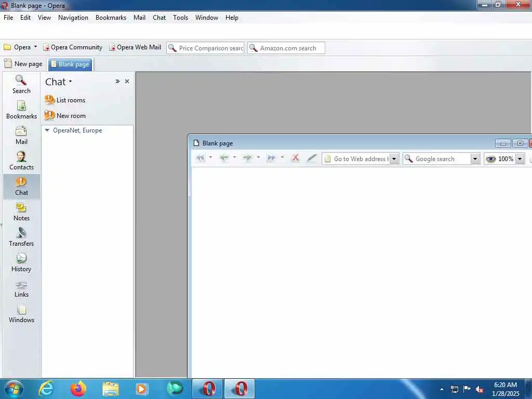Minimize the inner Blank page window

point(503,143)
